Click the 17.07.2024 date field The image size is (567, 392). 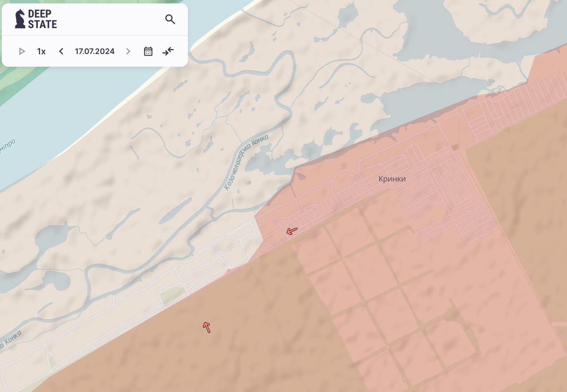94,51
